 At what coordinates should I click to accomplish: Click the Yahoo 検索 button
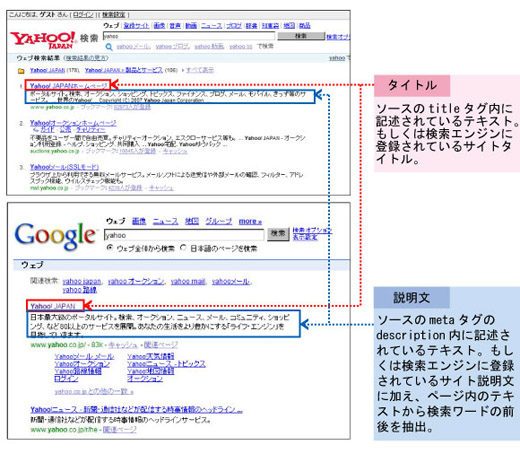pyautogui.click(x=301, y=36)
